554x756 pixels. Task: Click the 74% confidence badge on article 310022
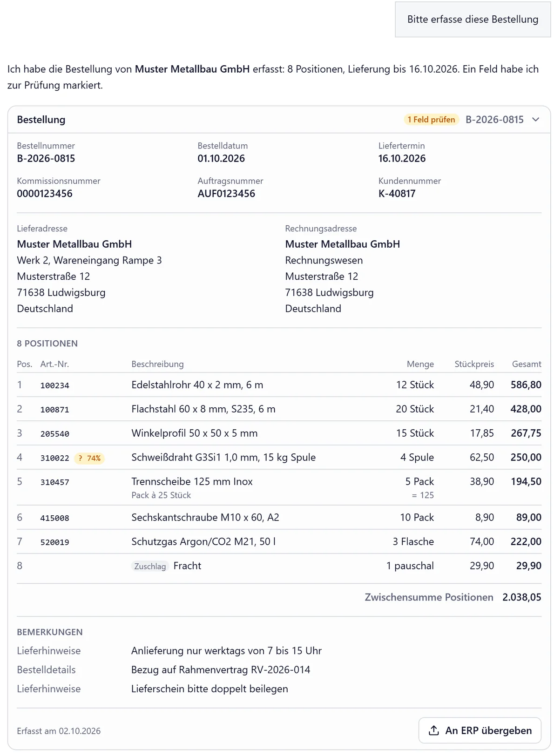point(89,458)
